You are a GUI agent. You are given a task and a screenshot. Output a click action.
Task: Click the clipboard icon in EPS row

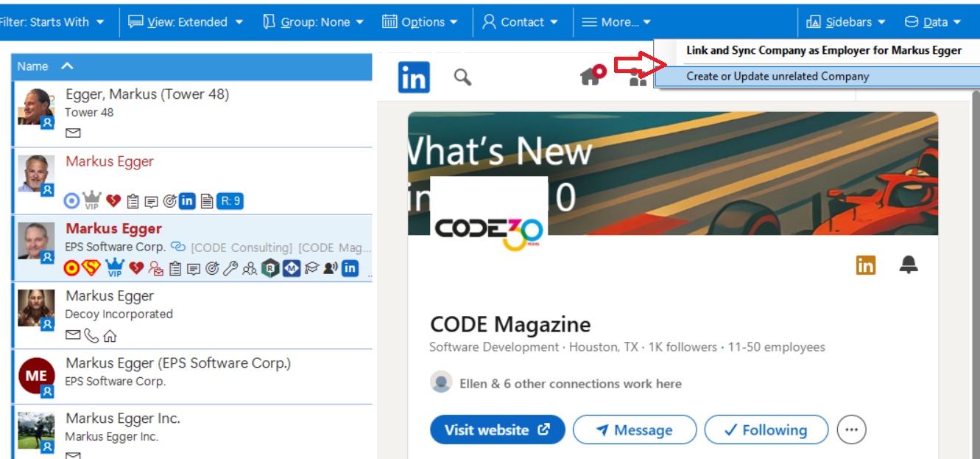tap(175, 269)
